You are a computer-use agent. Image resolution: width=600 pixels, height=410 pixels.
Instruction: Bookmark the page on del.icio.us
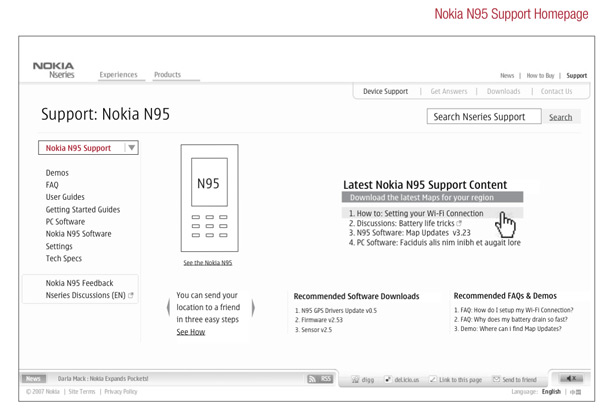(402, 380)
